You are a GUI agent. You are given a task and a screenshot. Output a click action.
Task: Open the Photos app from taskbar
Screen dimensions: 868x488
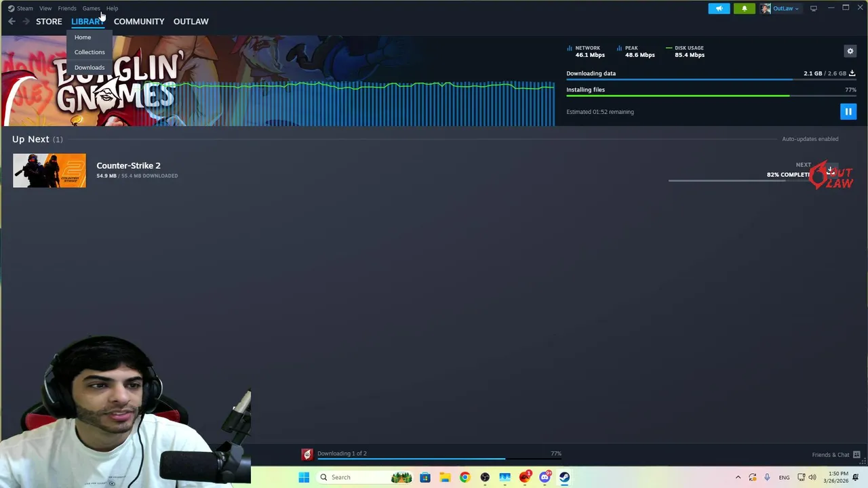pos(505,477)
